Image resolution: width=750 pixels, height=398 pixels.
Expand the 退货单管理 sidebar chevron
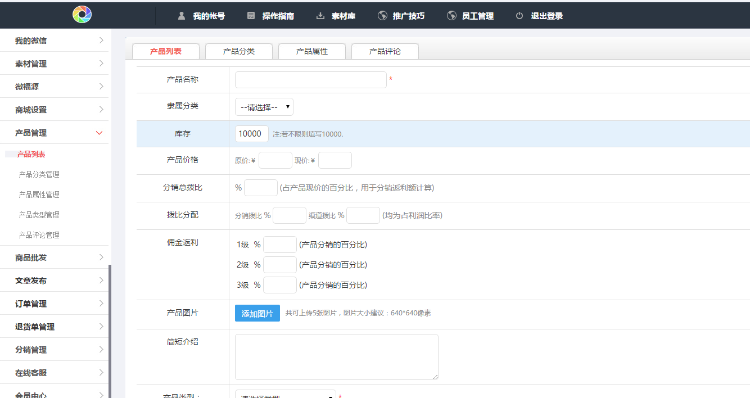[x=101, y=326]
